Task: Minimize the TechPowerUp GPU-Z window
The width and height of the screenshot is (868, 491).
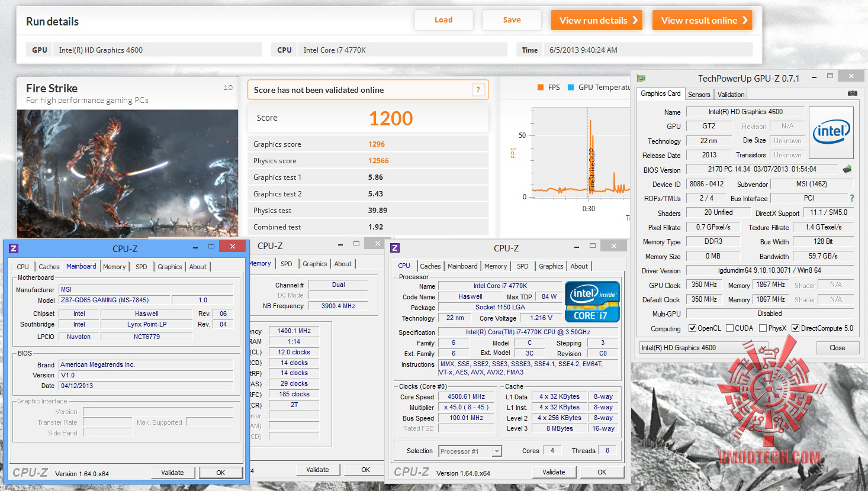Action: [814, 77]
